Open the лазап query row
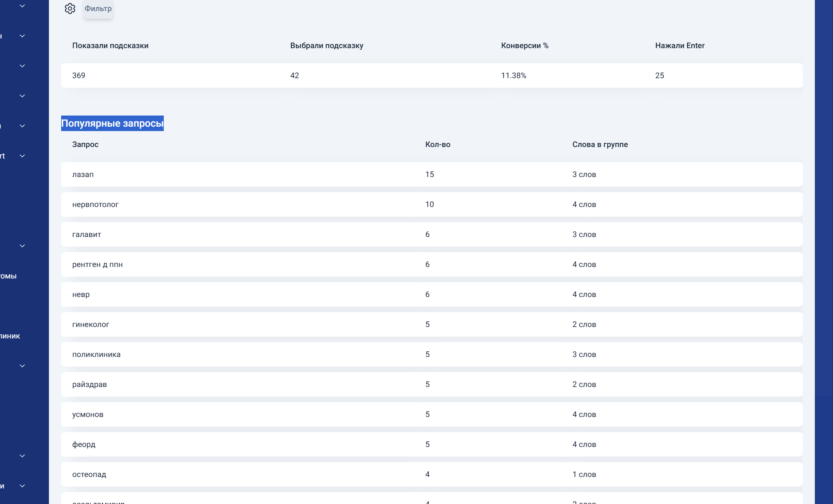The height and width of the screenshot is (504, 833). click(x=432, y=174)
